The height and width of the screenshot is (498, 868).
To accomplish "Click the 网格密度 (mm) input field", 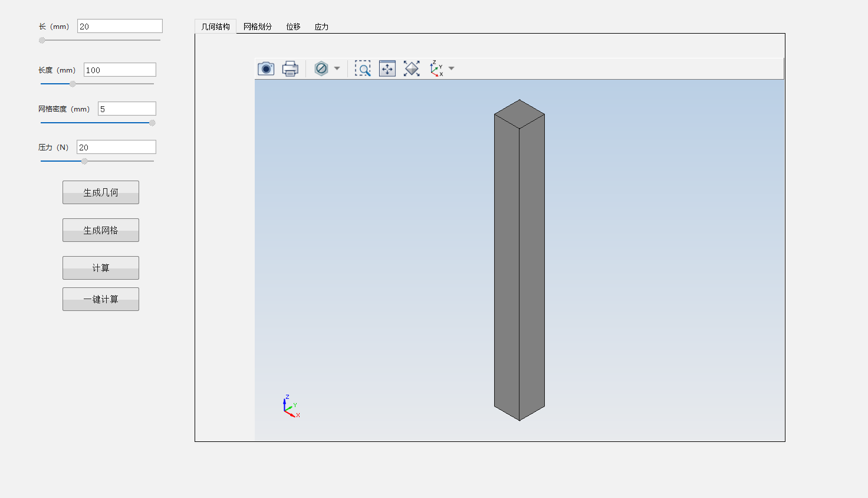I will [127, 109].
